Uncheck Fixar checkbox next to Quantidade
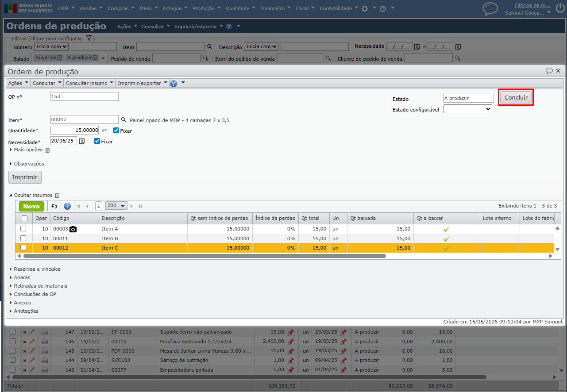 click(x=116, y=131)
